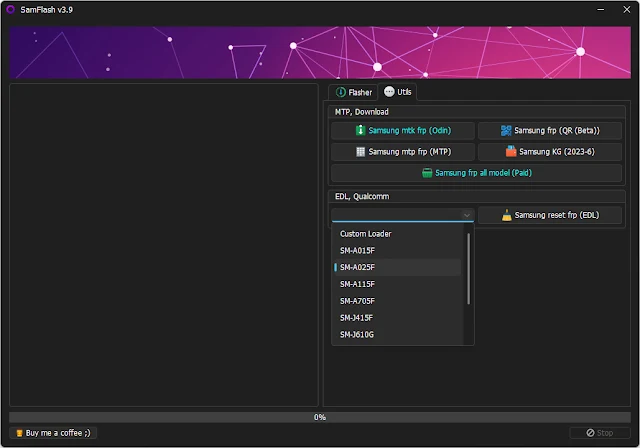Click the dropdown list scrollbar

coord(468,268)
